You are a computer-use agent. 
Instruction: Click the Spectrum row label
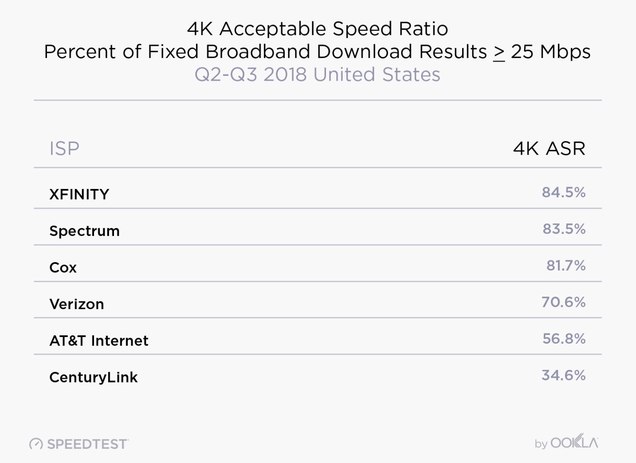[84, 231]
